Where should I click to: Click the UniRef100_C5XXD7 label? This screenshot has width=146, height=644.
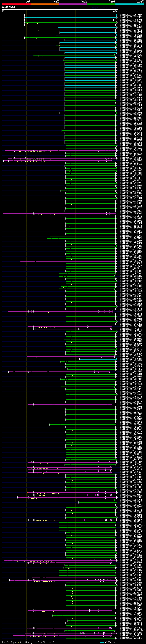point(131,27)
